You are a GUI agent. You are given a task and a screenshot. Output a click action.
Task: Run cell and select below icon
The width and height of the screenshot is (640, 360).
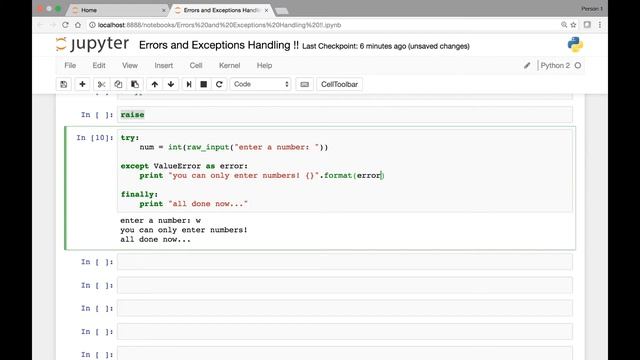[189, 84]
